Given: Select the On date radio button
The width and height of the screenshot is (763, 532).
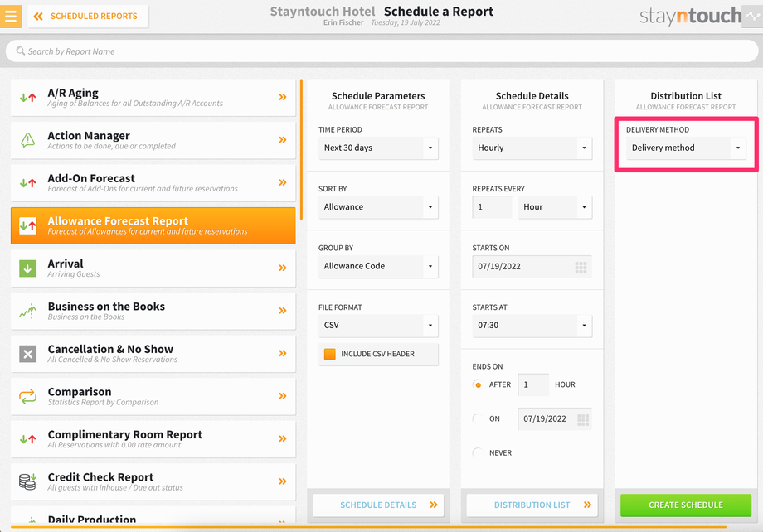Looking at the screenshot, I should pos(478,418).
